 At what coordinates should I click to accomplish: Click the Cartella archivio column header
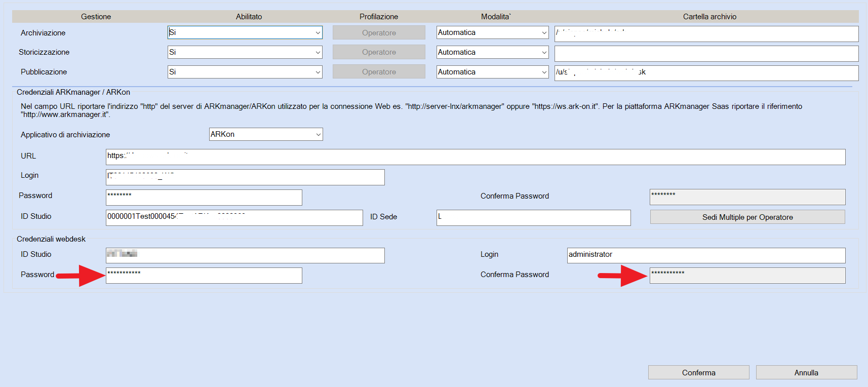[709, 17]
